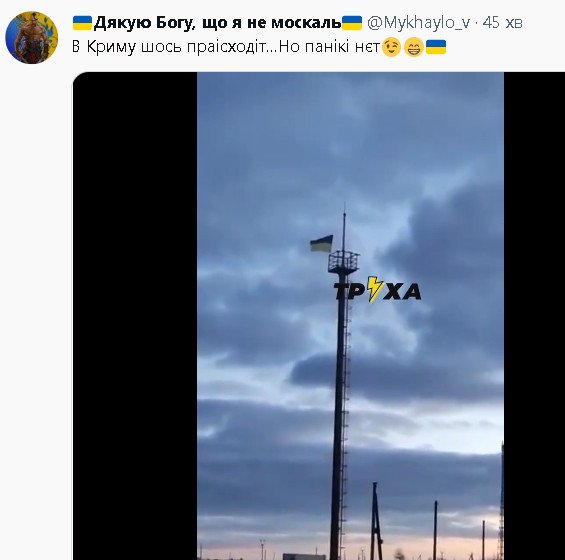Click the flag emoji after the word москаль
The height and width of the screenshot is (560, 565).
pyautogui.click(x=352, y=23)
